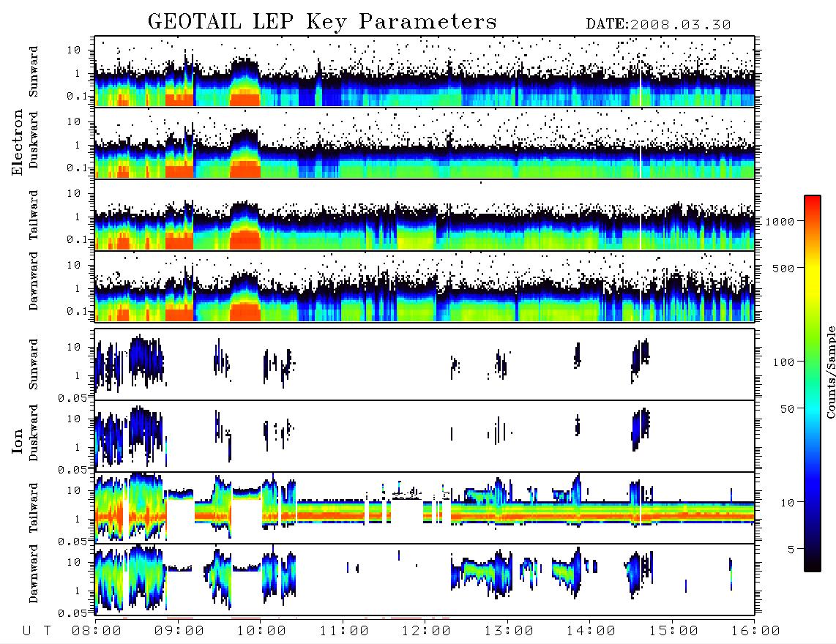836x644 pixels.
Task: Click the "09:00" time tick label
Action: click(179, 632)
